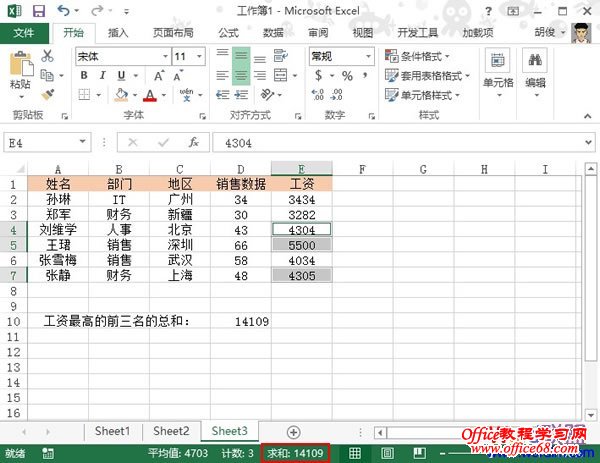The height and width of the screenshot is (463, 600).
Task: Open 单元格样式 cell styles dropdown
Action: (x=422, y=95)
